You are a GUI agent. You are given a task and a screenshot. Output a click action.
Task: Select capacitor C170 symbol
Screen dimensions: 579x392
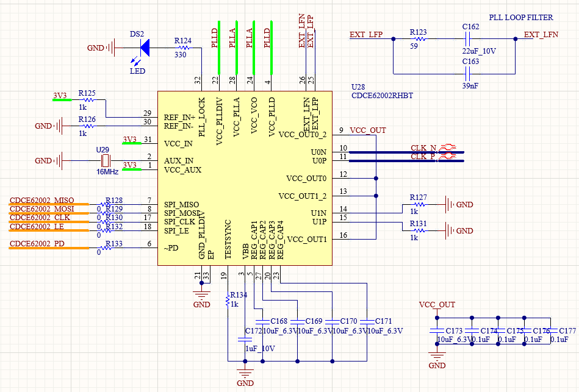(x=332, y=321)
